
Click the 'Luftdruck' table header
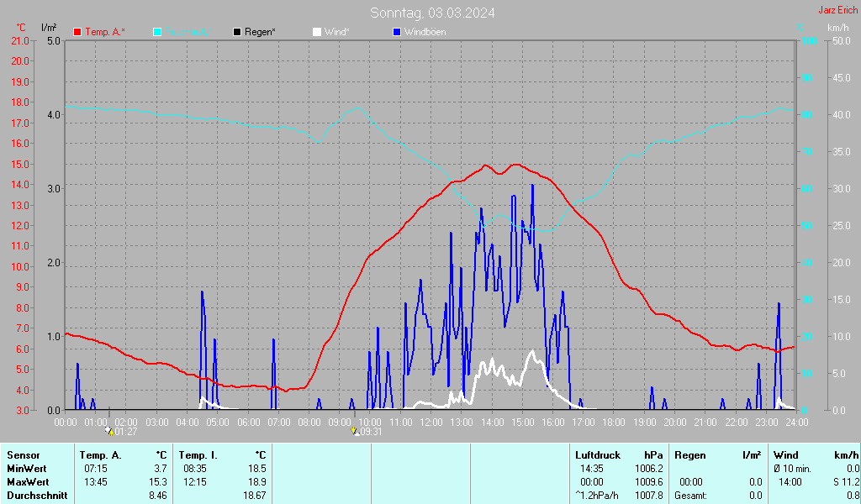pyautogui.click(x=598, y=456)
